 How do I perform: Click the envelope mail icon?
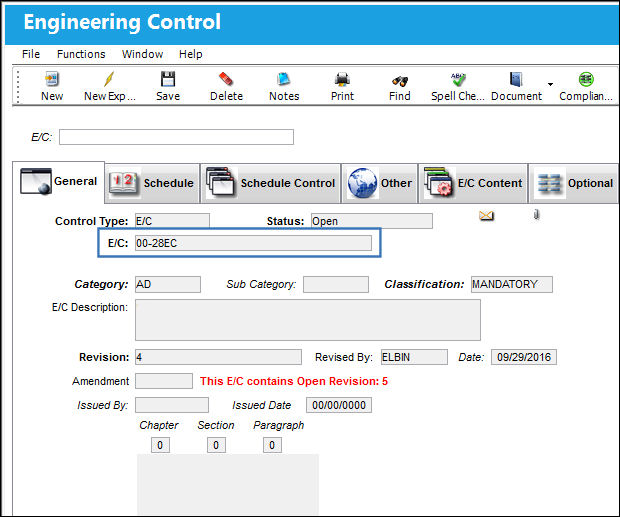(x=486, y=216)
